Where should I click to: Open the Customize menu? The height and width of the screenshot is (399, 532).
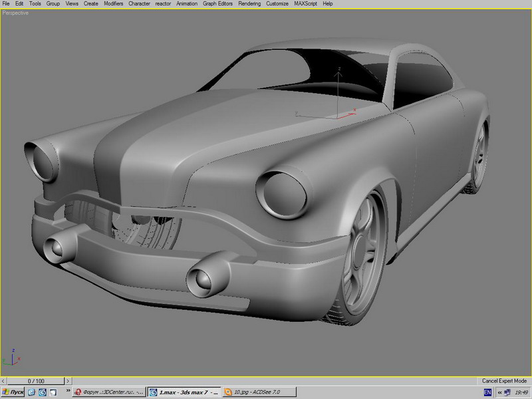coord(277,4)
